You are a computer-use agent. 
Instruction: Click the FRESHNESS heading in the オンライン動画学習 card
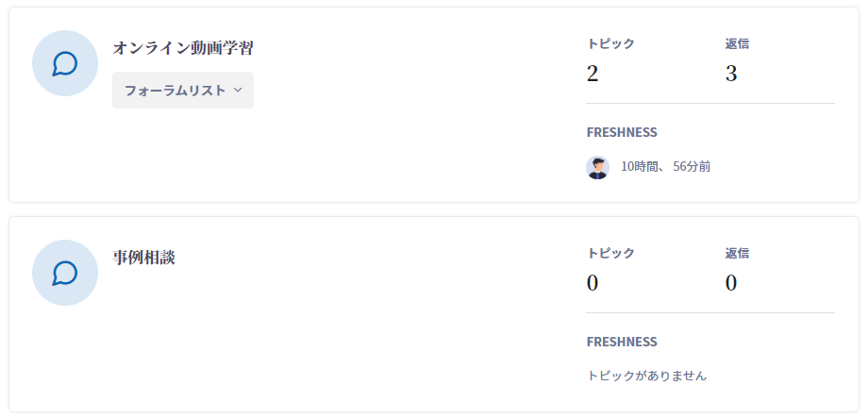622,132
